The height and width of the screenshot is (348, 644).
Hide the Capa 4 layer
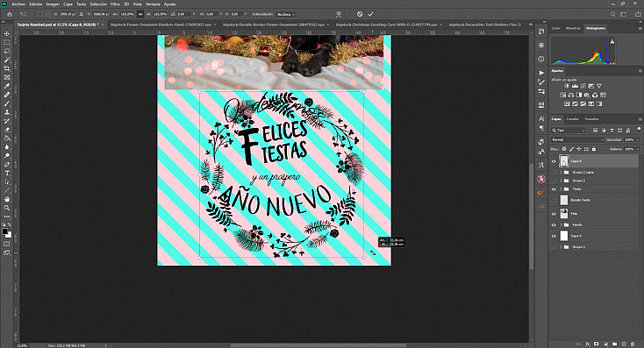click(554, 236)
